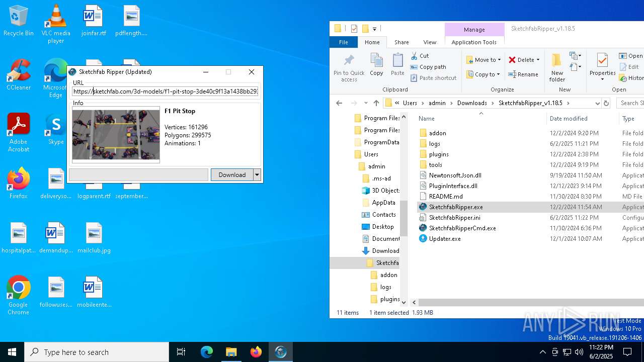Open the Copy to dropdown

click(484, 74)
